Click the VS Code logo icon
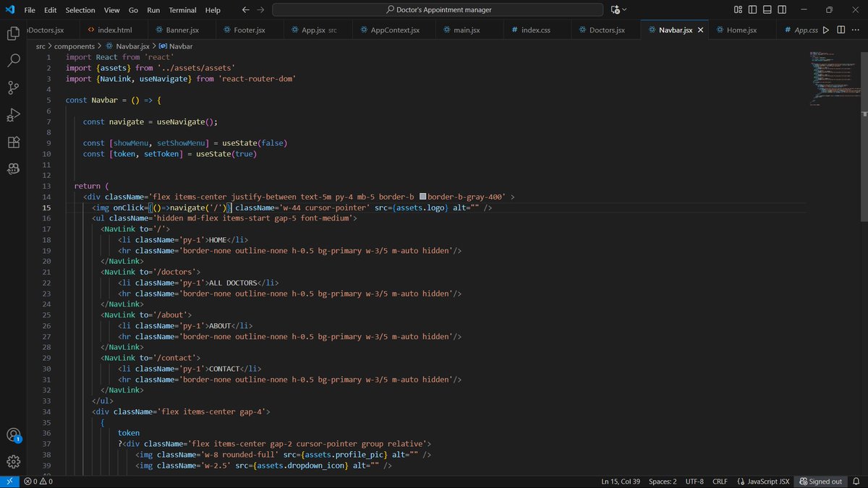Viewport: 868px width, 488px height. pyautogui.click(x=9, y=10)
